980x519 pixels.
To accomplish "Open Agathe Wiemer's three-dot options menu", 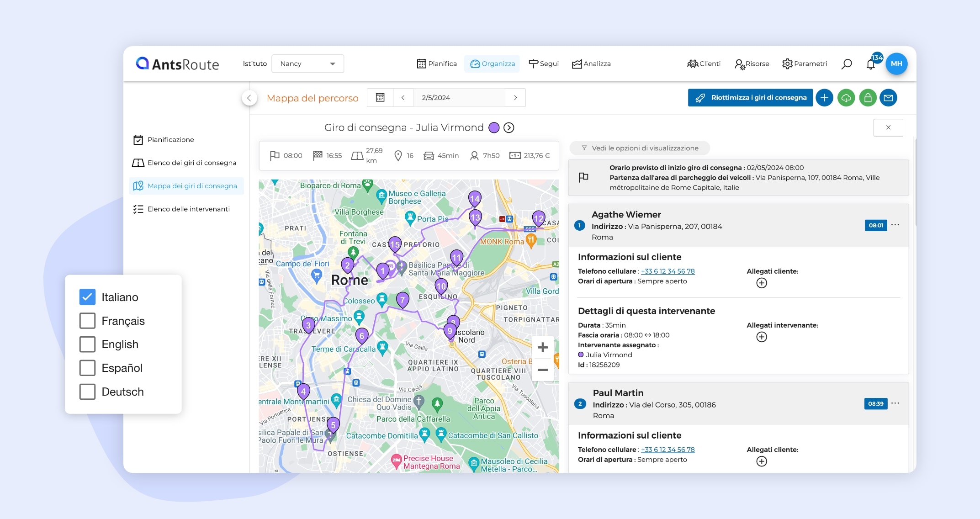I will [895, 225].
